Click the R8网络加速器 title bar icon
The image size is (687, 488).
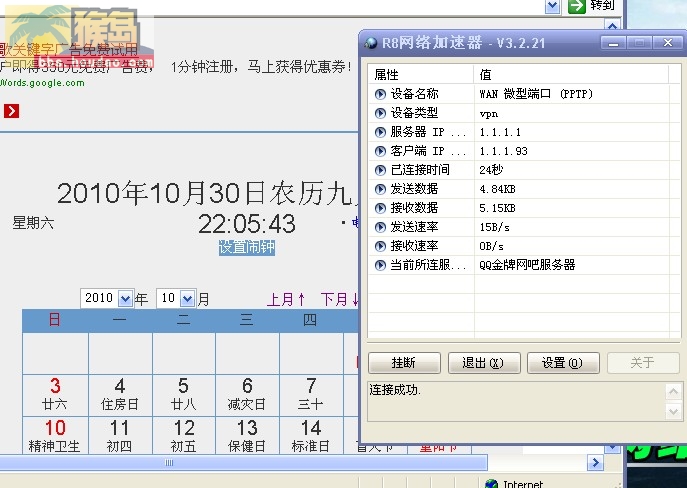[371, 43]
